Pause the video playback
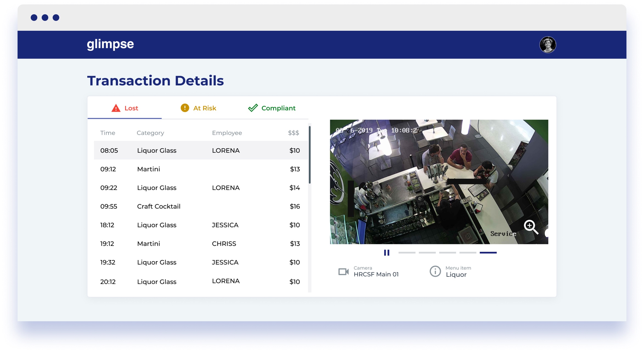This screenshot has height=352, width=644. (387, 253)
